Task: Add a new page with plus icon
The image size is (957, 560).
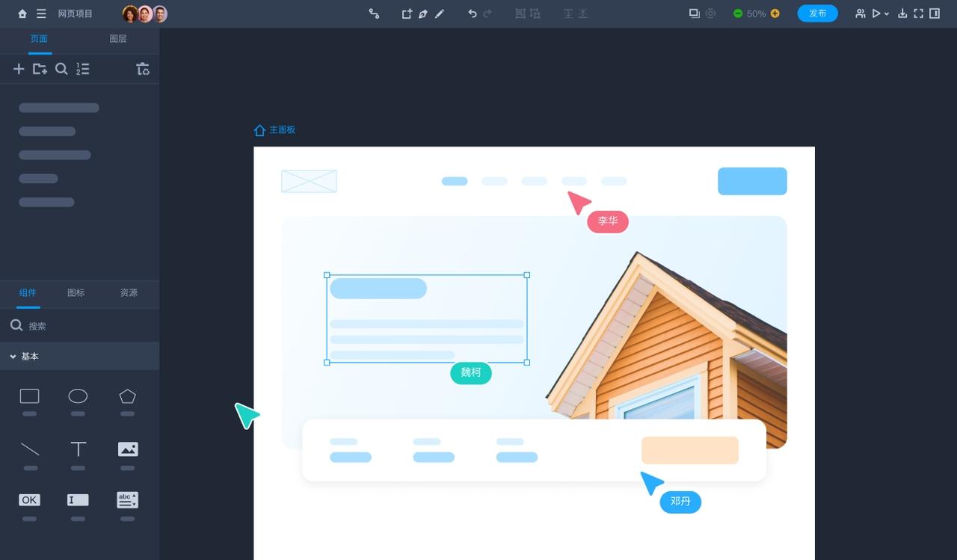Action: pyautogui.click(x=19, y=69)
